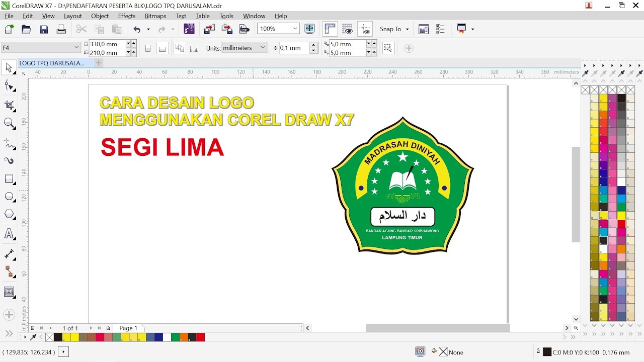
Task: Go to next page arrow
Action: [x=91, y=328]
